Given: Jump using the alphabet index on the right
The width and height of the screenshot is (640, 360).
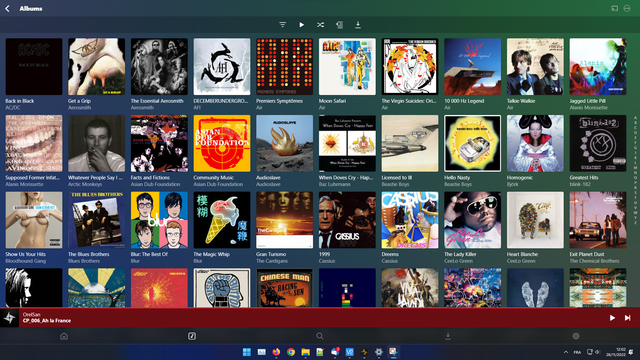Looking at the screenshot, I should tap(635, 170).
